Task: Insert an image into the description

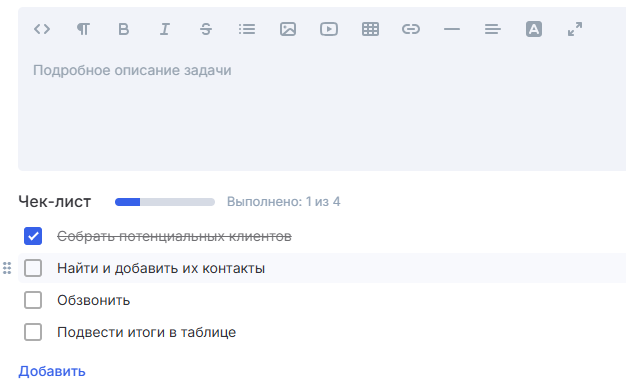Action: click(x=288, y=29)
